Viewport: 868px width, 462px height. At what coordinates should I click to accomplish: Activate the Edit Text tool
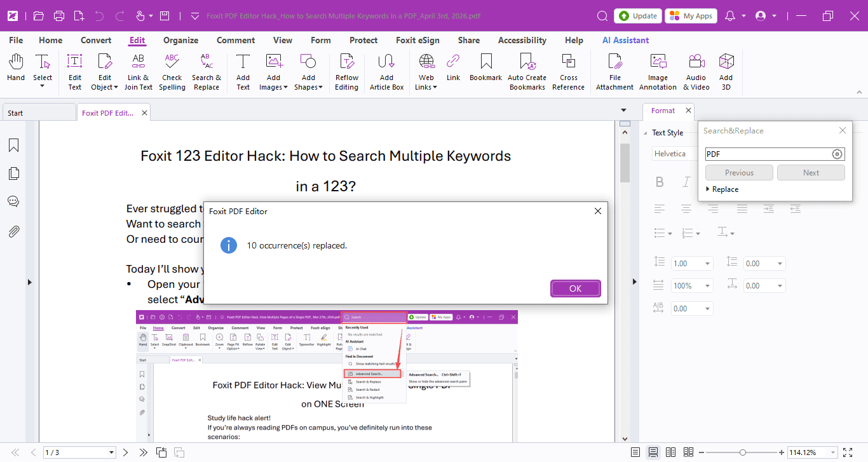[x=75, y=72]
